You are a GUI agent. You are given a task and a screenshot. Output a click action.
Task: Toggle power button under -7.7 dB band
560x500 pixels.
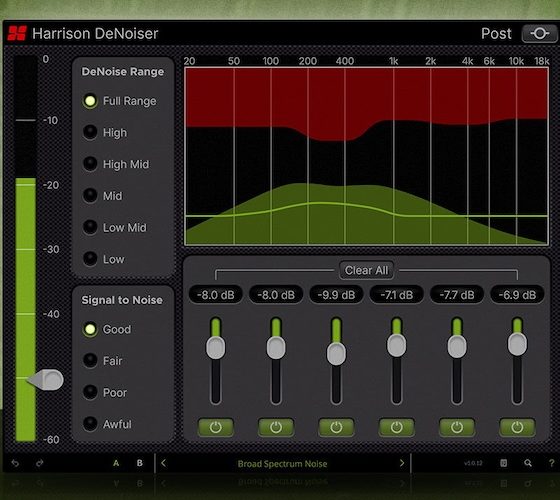coord(457,427)
